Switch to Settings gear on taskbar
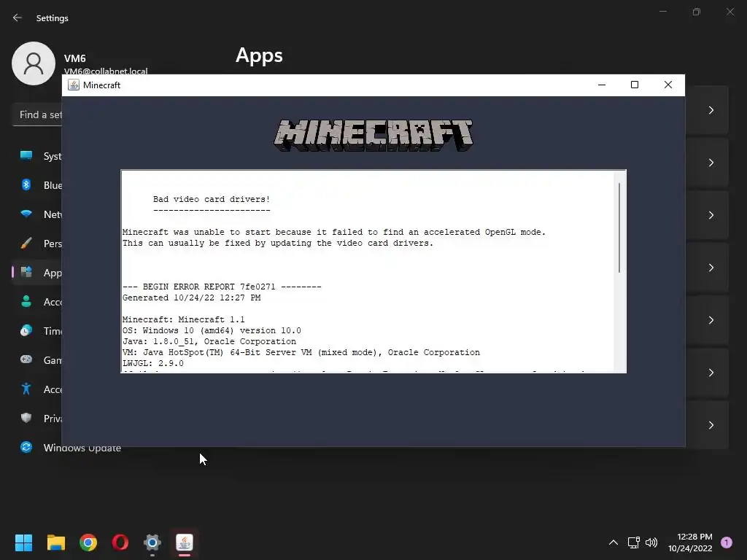The height and width of the screenshot is (560, 747). 152,542
